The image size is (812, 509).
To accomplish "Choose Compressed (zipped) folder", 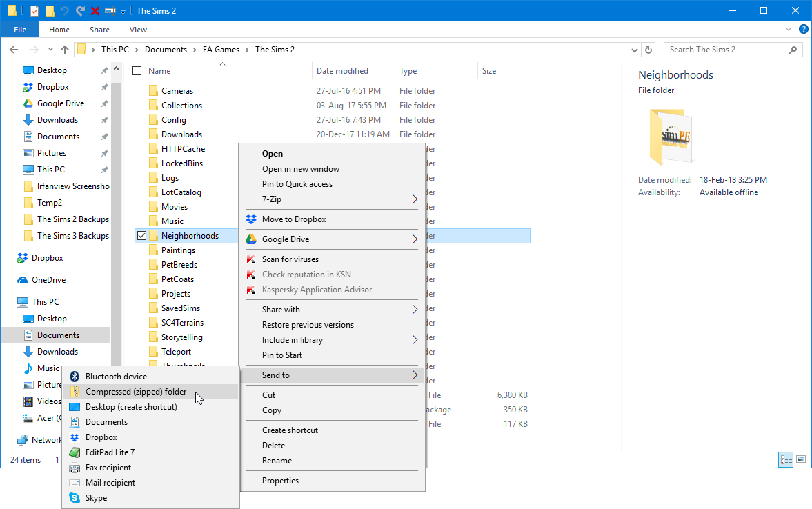I will (x=150, y=392).
